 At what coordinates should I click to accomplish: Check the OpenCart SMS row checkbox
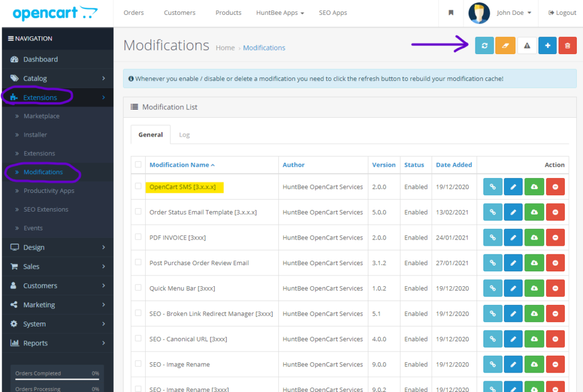(x=138, y=186)
